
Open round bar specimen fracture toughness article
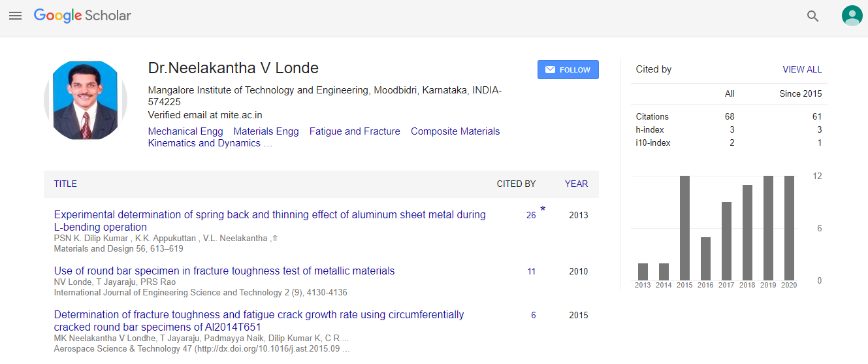tap(224, 271)
